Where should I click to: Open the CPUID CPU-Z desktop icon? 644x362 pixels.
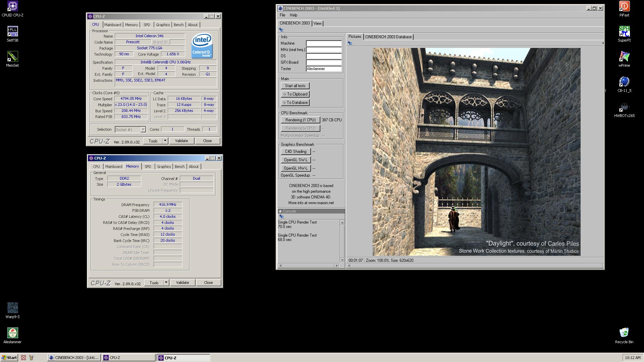(x=12, y=9)
